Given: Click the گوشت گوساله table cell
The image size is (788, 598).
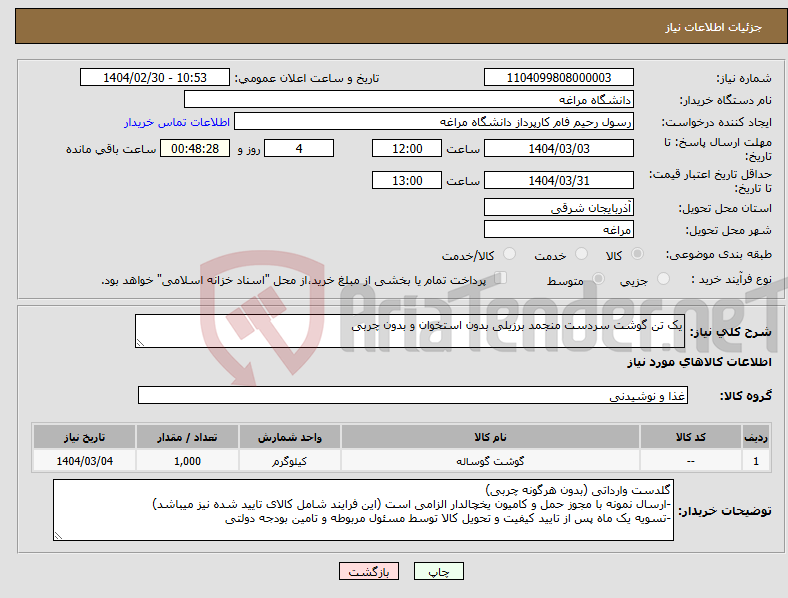Looking at the screenshot, I should click(490, 461).
